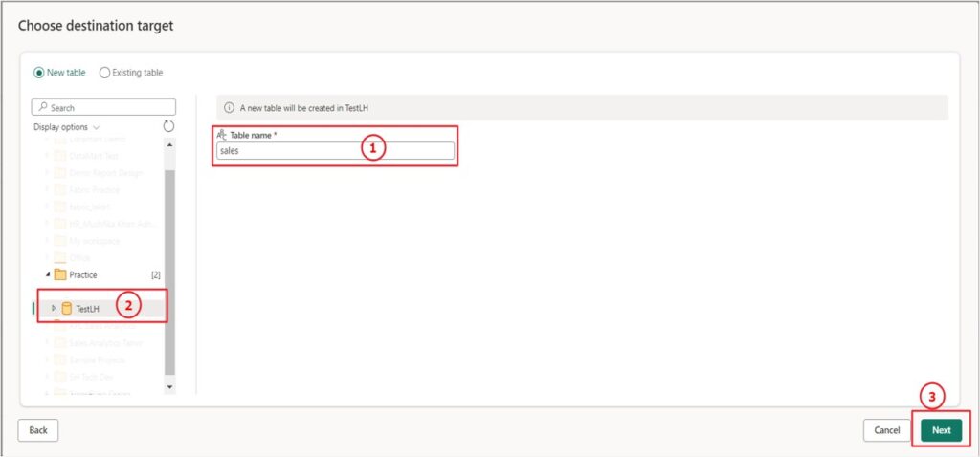Screen dimensions: 980x457
Task: Click the tree scrollbar up arrow
Action: coord(170,144)
